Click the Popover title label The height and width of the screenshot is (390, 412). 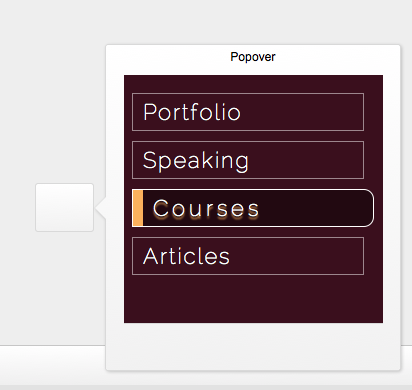(253, 57)
